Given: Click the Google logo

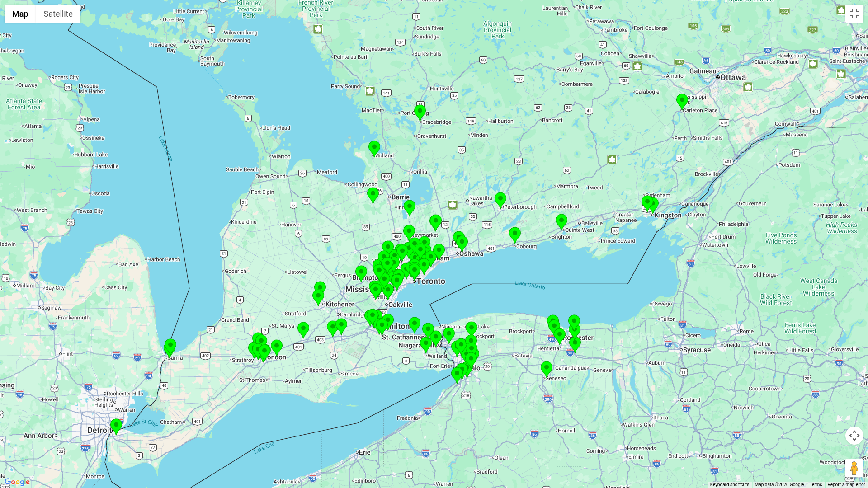Looking at the screenshot, I should pos(17,482).
